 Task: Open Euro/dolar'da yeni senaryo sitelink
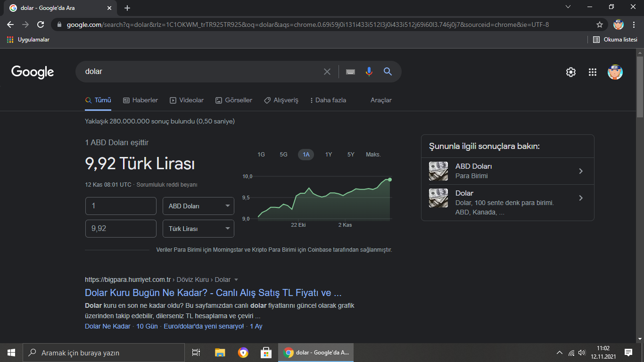point(204,326)
